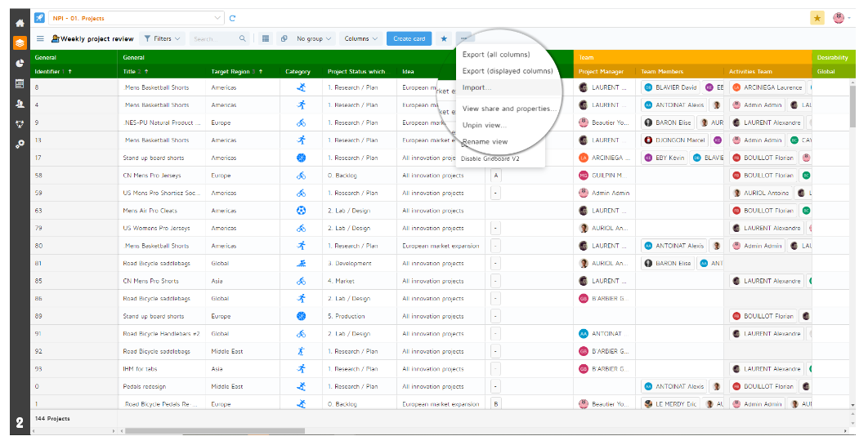Click the Home icon in left sidebar
This screenshot has height=445, width=868.
click(20, 23)
